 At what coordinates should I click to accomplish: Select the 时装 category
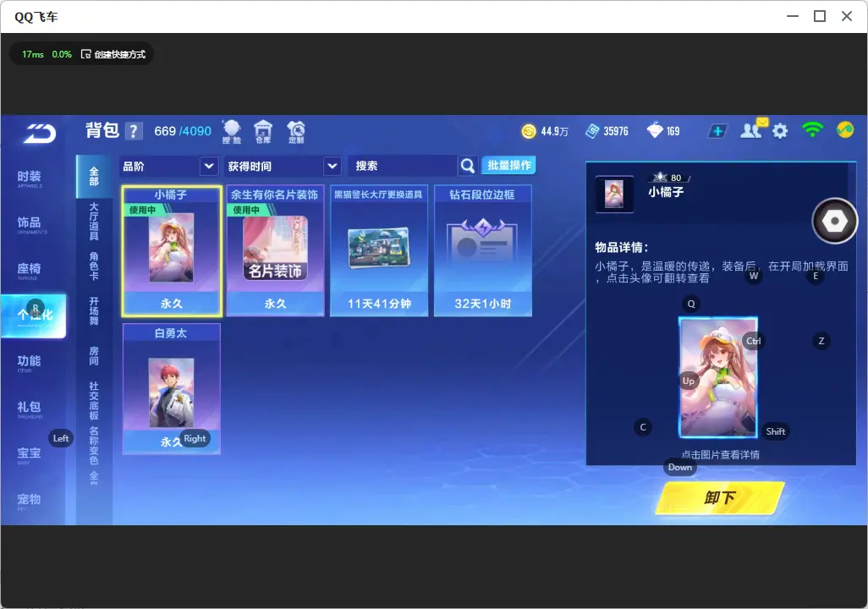(x=30, y=178)
